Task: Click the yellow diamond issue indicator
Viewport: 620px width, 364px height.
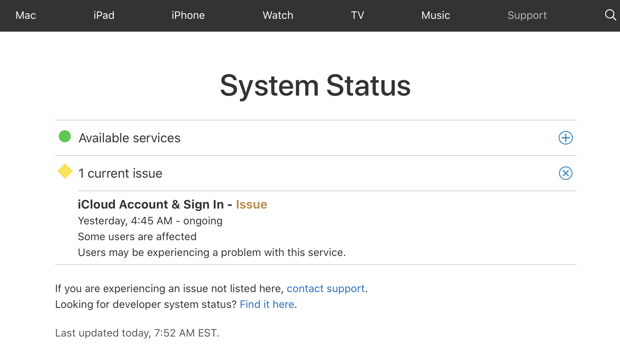Action: click(x=65, y=171)
